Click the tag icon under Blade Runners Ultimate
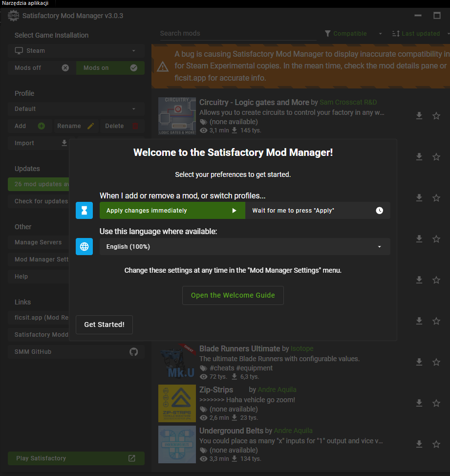Screen dimensions: 450x476 coord(203,368)
